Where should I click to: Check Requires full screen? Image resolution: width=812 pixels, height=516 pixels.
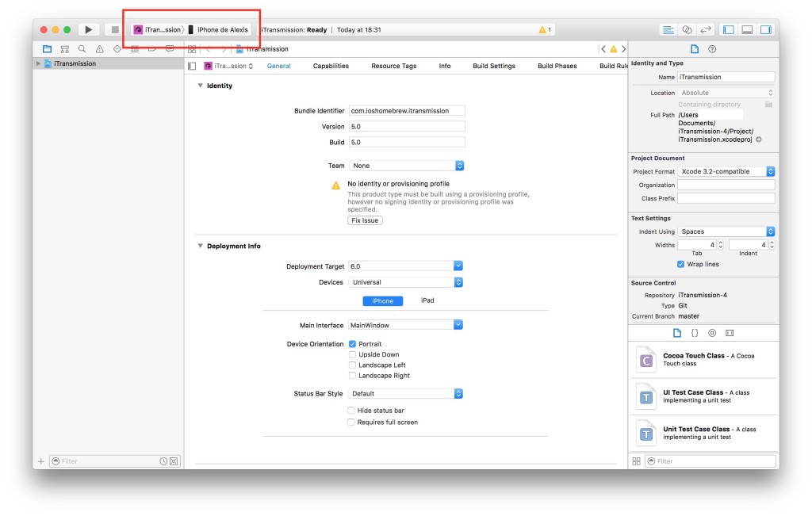351,422
